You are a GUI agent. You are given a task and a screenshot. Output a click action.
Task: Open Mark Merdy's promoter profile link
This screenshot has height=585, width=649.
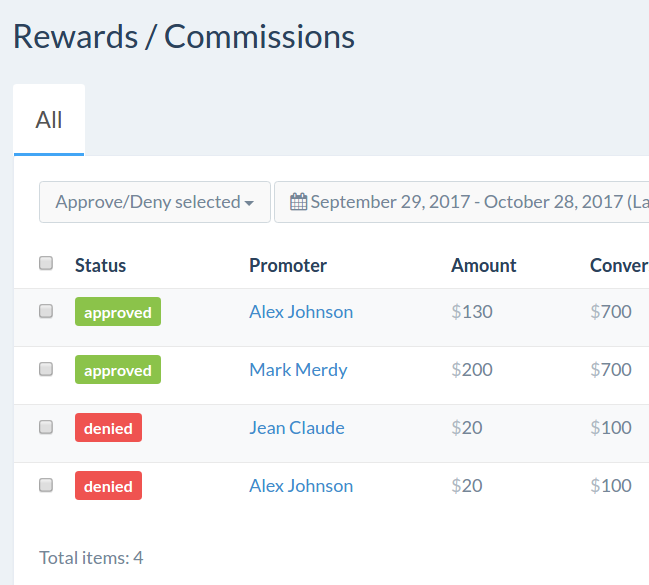pos(298,370)
